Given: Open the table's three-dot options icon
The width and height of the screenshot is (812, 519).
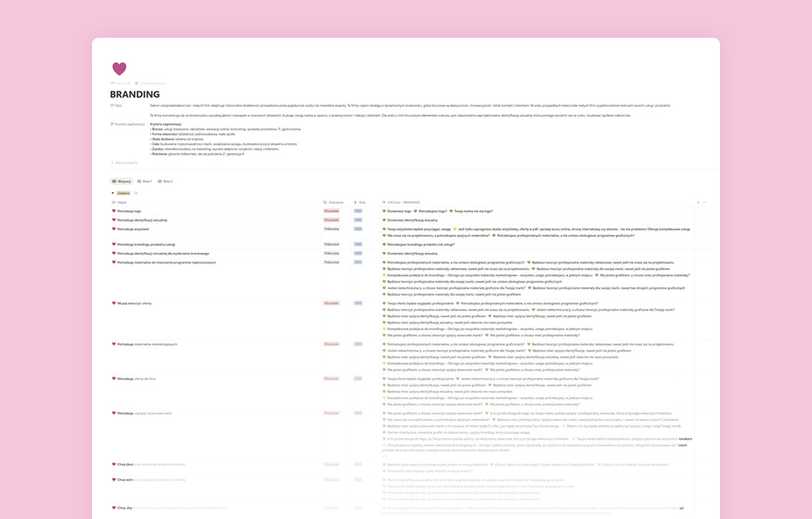Looking at the screenshot, I should coord(704,202).
